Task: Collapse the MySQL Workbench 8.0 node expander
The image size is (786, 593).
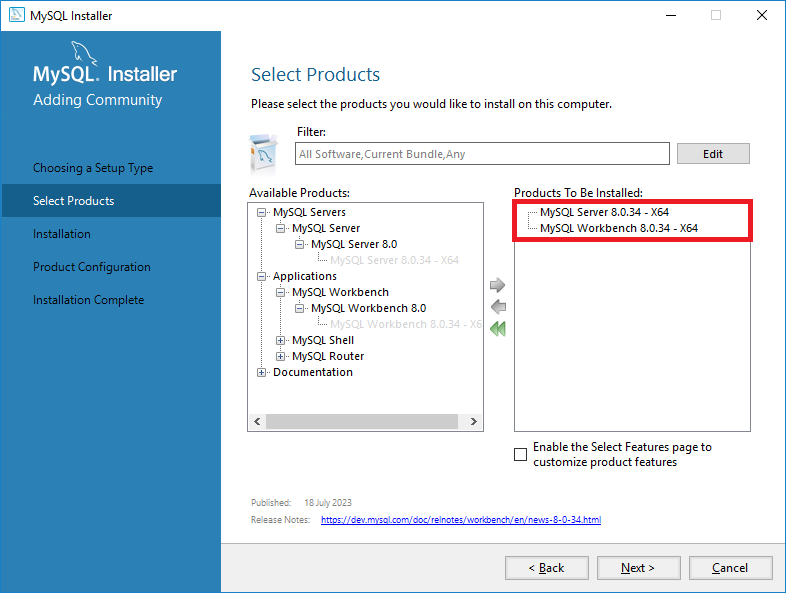Action: click(299, 308)
